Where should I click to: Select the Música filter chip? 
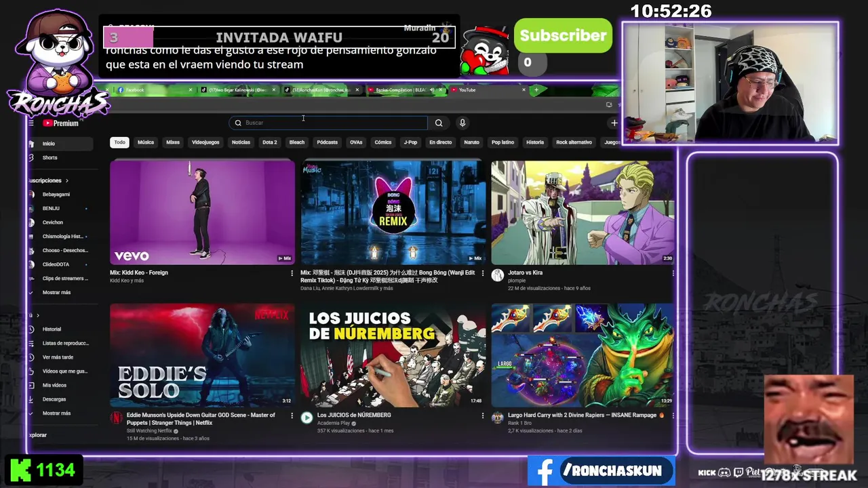(x=146, y=142)
